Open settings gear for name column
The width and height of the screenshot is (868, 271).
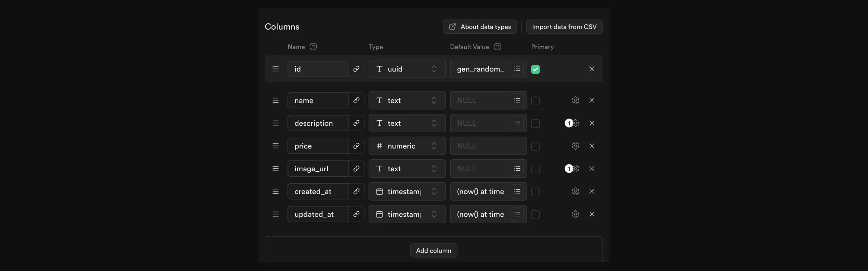coord(576,100)
